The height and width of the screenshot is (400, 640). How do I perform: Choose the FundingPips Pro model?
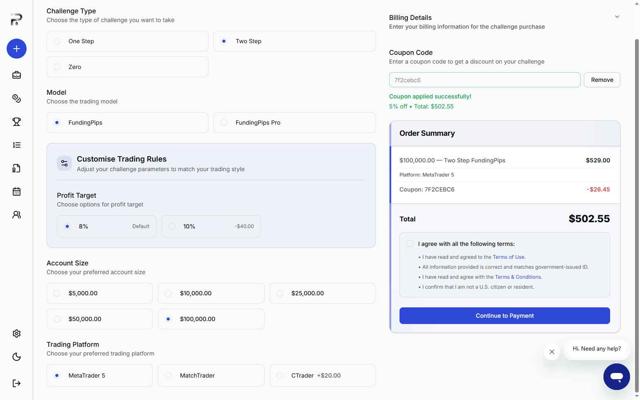click(294, 122)
